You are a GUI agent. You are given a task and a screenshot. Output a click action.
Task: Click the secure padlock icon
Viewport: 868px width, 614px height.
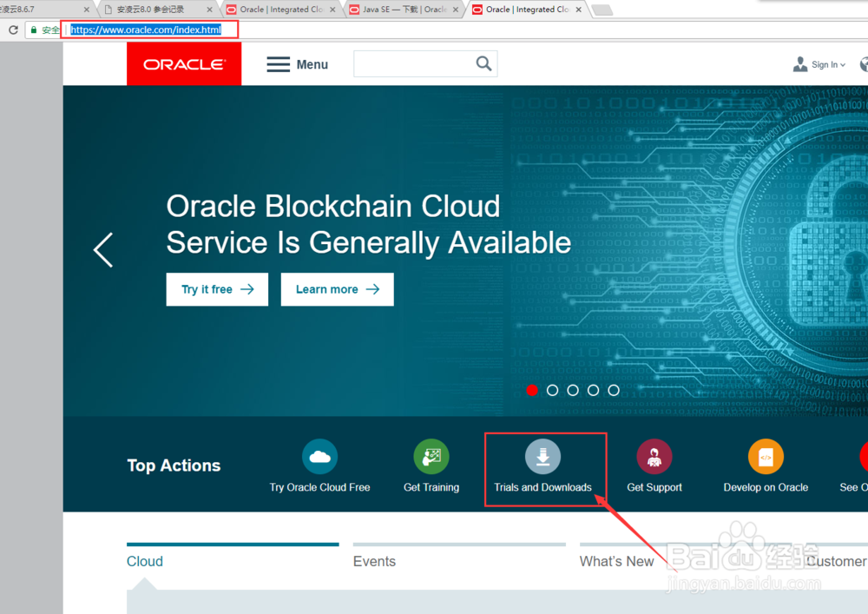click(34, 30)
